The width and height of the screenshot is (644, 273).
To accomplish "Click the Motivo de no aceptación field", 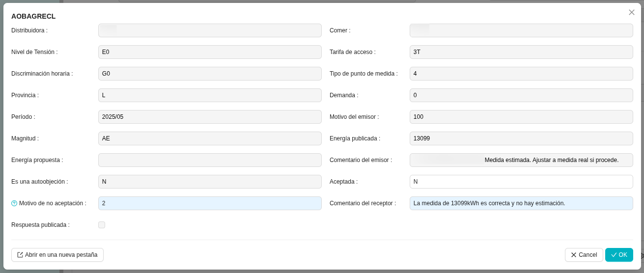I will [210, 203].
